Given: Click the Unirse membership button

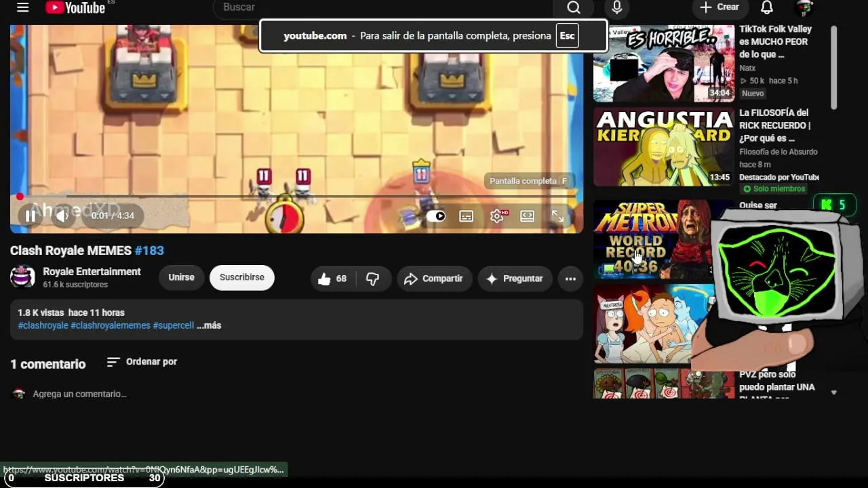Looking at the screenshot, I should pyautogui.click(x=181, y=278).
